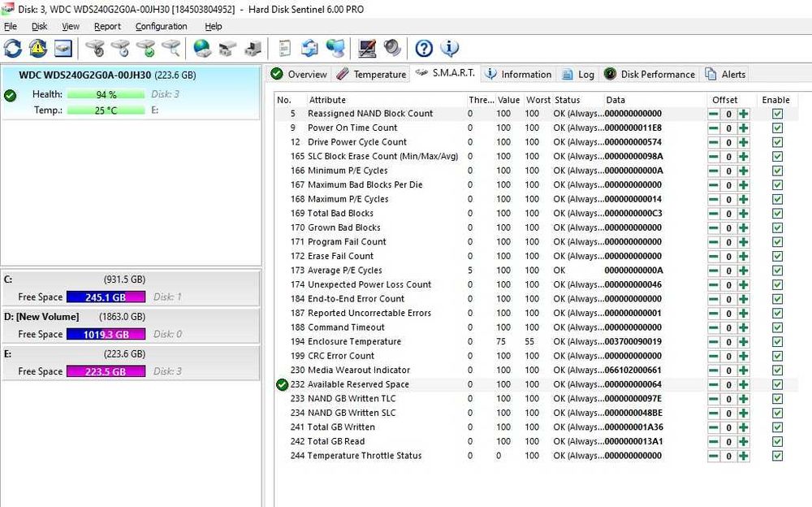
Task: Click green check next to Available Reserved Space
Action: coord(283,384)
